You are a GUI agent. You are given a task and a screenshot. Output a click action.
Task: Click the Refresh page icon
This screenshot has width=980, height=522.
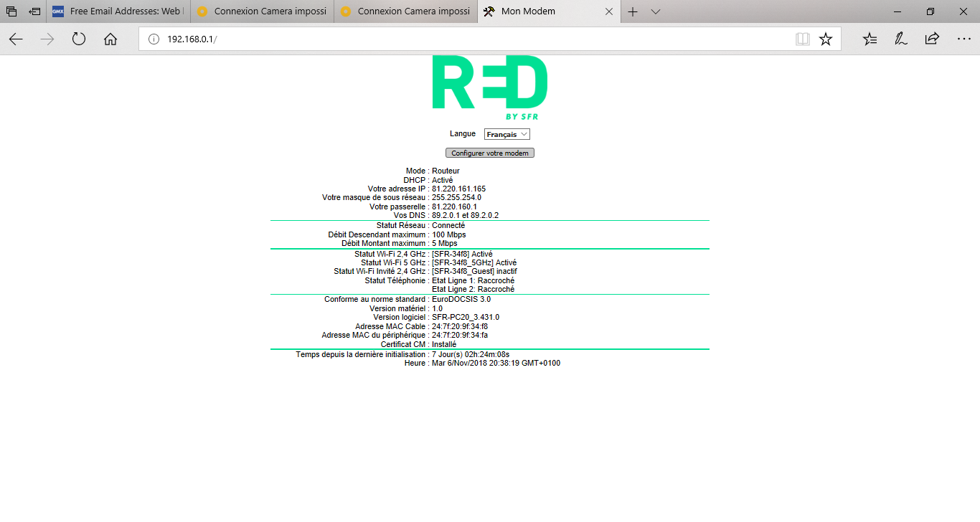79,39
